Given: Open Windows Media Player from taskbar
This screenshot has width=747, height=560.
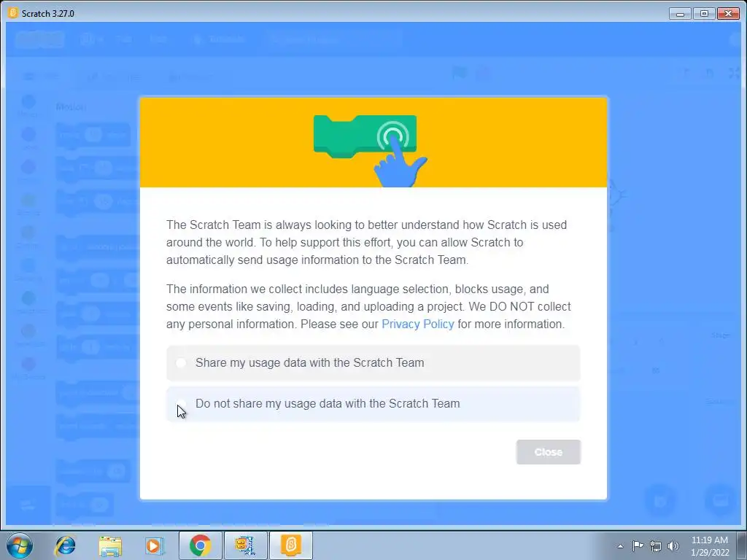Looking at the screenshot, I should 155,545.
